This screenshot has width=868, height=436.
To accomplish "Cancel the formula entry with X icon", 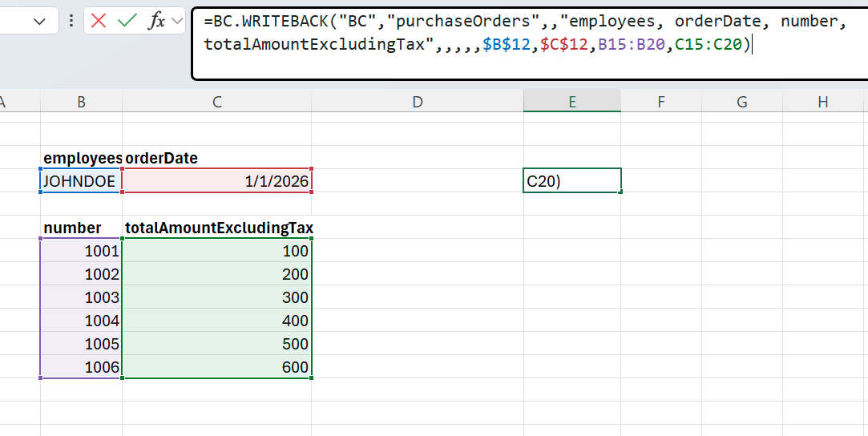I will coord(99,22).
